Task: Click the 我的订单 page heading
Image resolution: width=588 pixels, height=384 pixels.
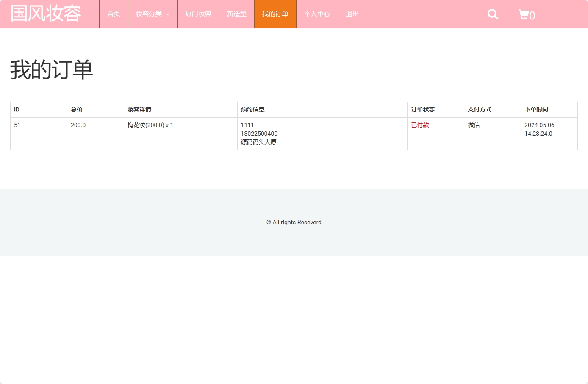Action: click(52, 70)
